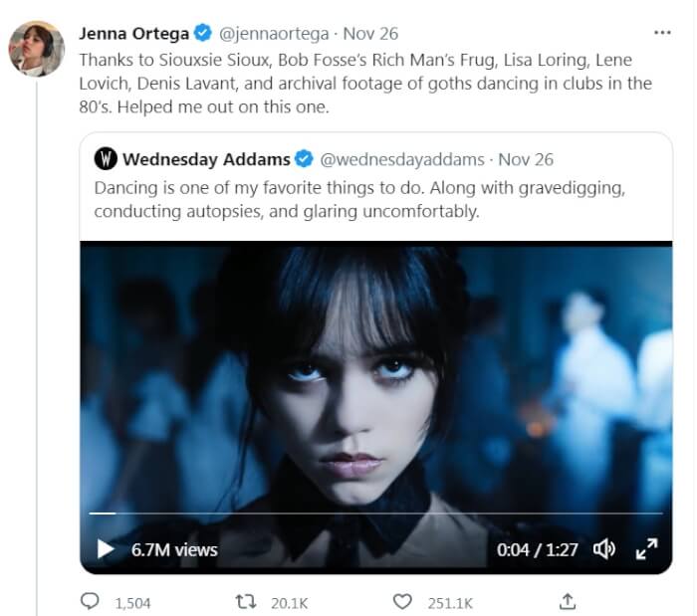The width and height of the screenshot is (697, 616).
Task: Click Wednesday Addams' blue verified badge
Action: pos(305,159)
